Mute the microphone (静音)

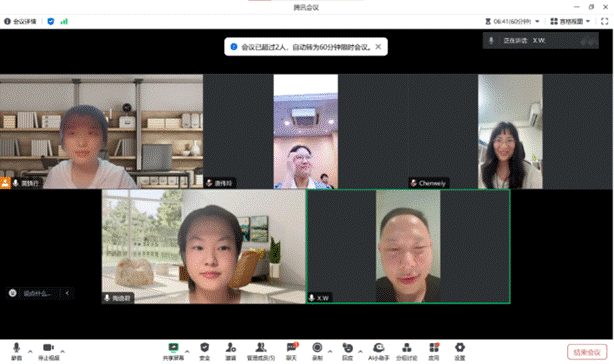(16, 351)
